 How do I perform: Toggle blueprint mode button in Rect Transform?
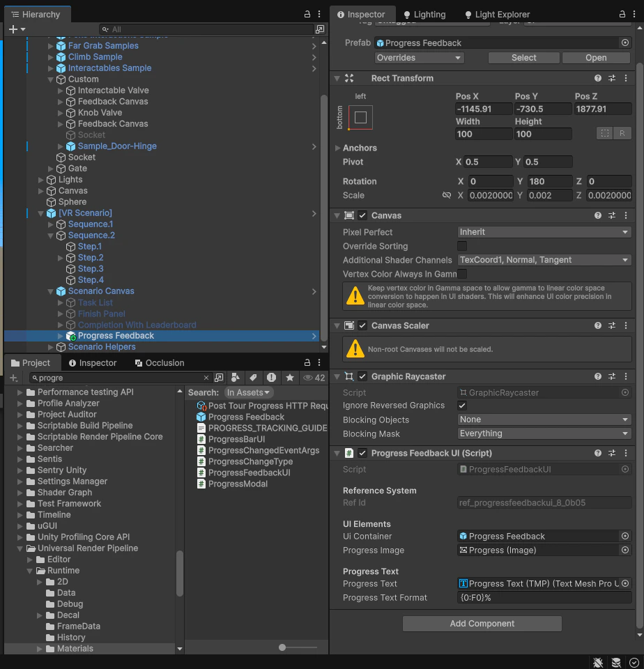point(605,133)
